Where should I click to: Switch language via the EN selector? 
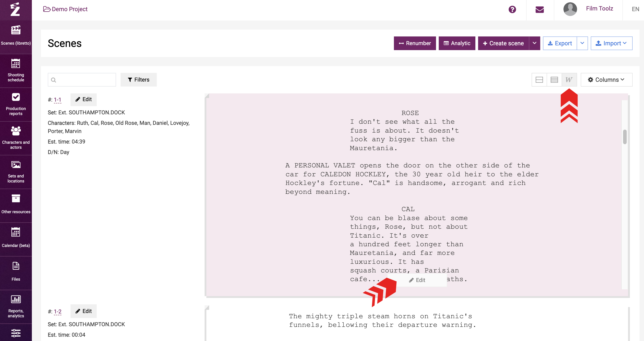(x=635, y=9)
